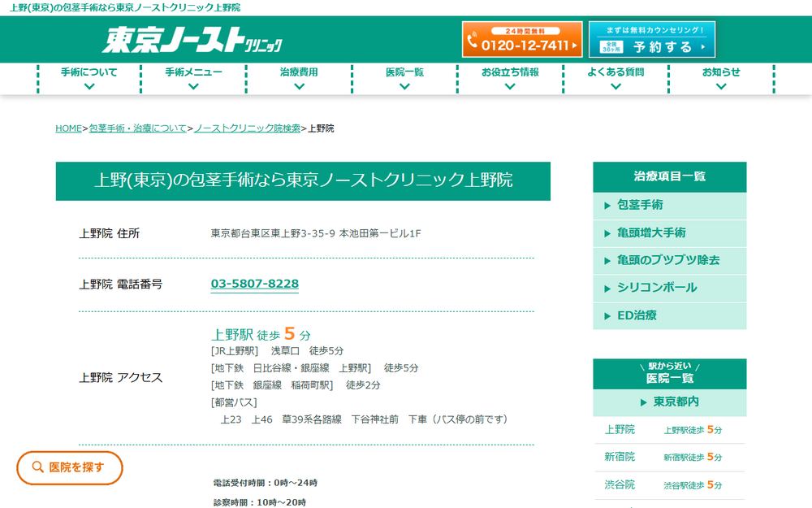Open 包茎手術 in the treatment list
The image size is (812, 508).
point(670,206)
